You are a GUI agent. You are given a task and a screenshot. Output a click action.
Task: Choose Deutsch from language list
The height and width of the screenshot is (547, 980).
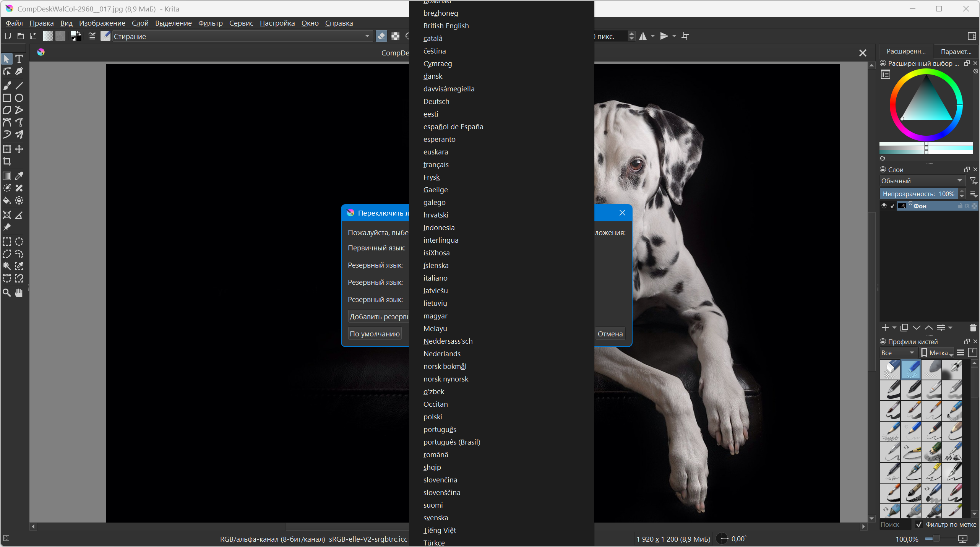point(436,101)
